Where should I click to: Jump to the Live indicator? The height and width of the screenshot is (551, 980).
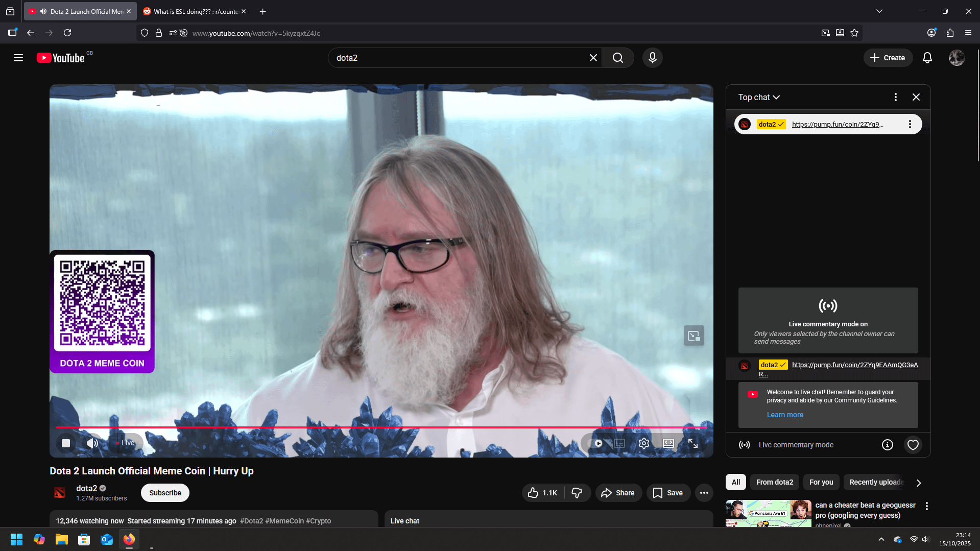pyautogui.click(x=126, y=443)
